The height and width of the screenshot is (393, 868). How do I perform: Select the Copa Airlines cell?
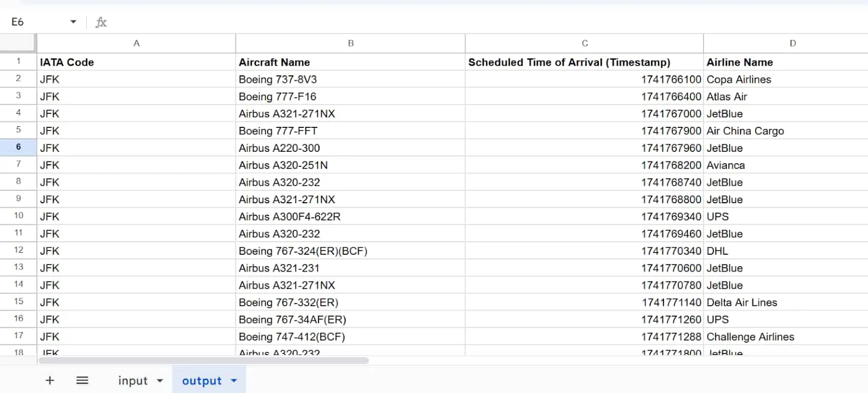pyautogui.click(x=786, y=79)
